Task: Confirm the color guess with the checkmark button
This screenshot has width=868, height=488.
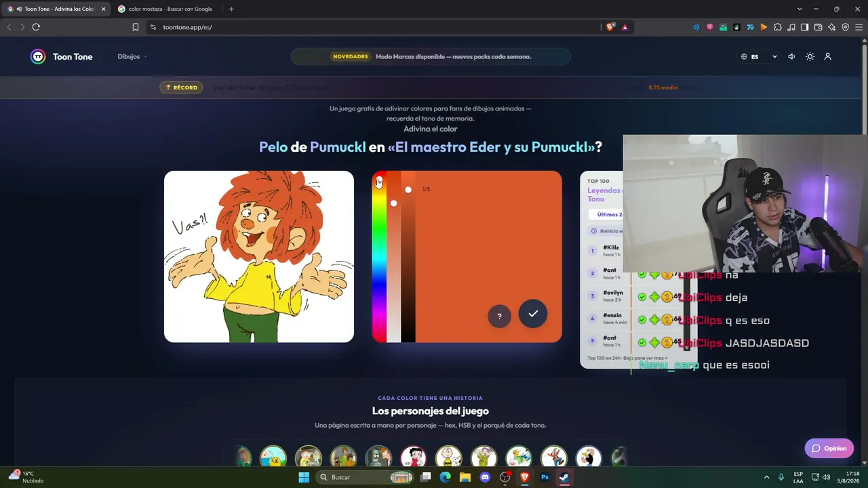Action: point(533,314)
